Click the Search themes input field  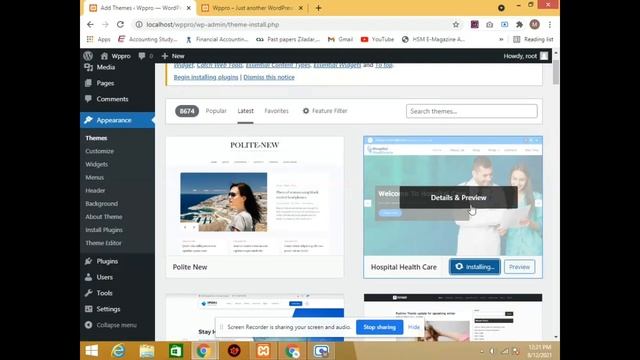click(471, 111)
